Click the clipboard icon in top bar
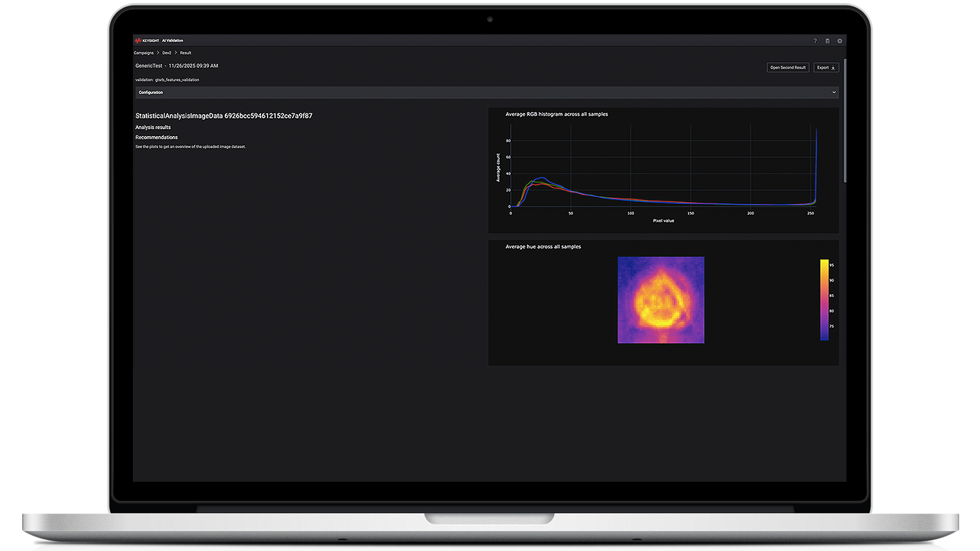 click(827, 41)
